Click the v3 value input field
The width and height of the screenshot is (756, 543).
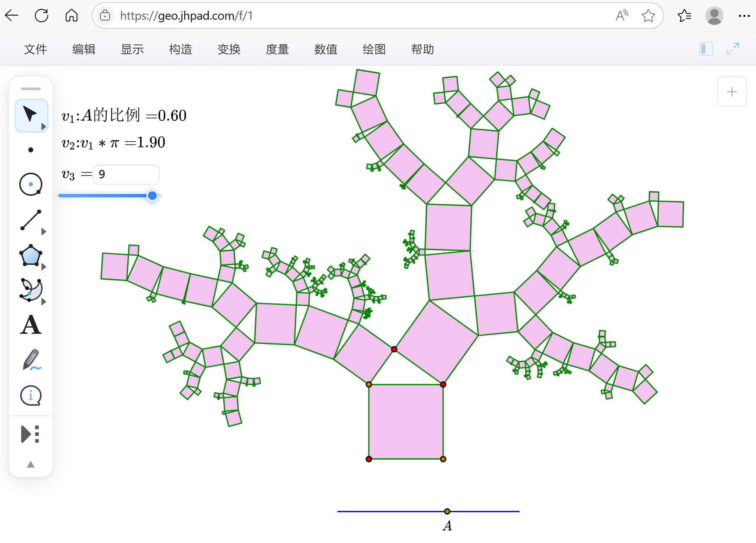point(126,174)
